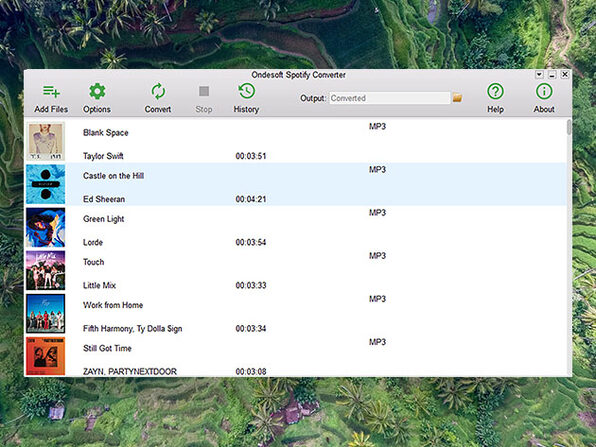
Task: Click artist name Ed Sheeran
Action: point(104,199)
